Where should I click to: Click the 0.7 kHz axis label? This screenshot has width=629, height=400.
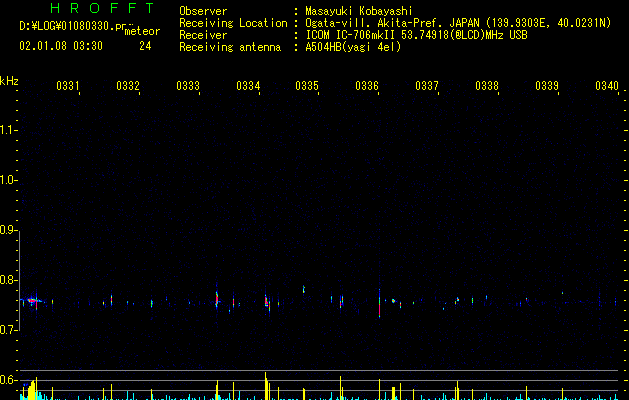[8, 330]
